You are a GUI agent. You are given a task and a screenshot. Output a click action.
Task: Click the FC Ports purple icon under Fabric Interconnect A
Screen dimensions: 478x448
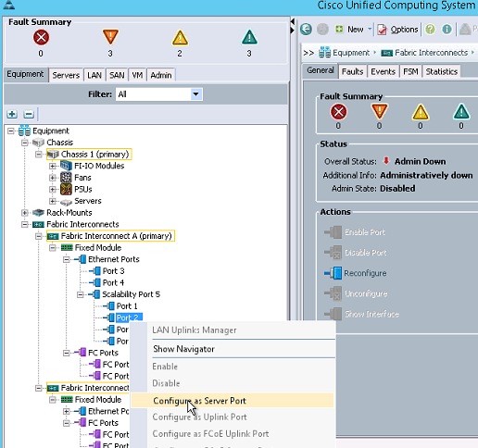pyautogui.click(x=81, y=353)
